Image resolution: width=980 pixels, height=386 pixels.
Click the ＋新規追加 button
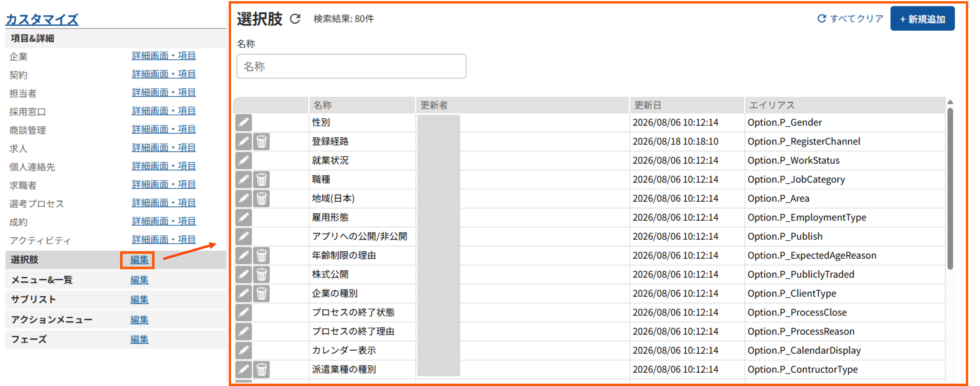(x=922, y=18)
